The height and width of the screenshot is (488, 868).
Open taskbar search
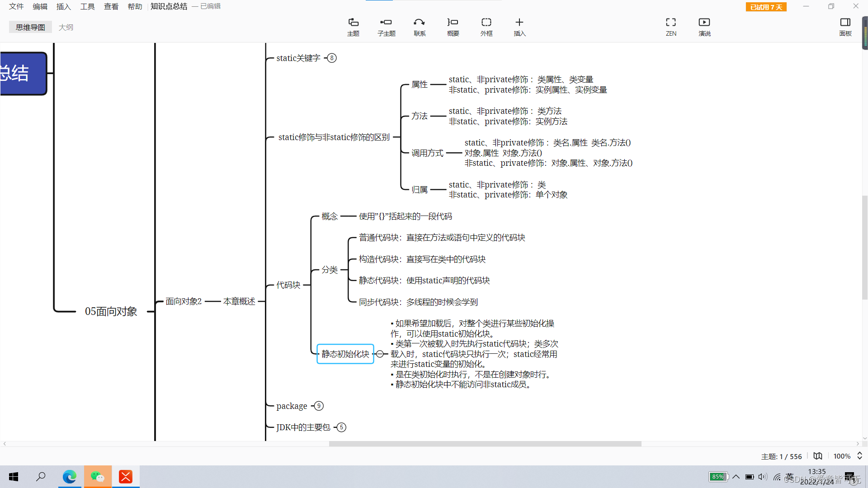(41, 477)
